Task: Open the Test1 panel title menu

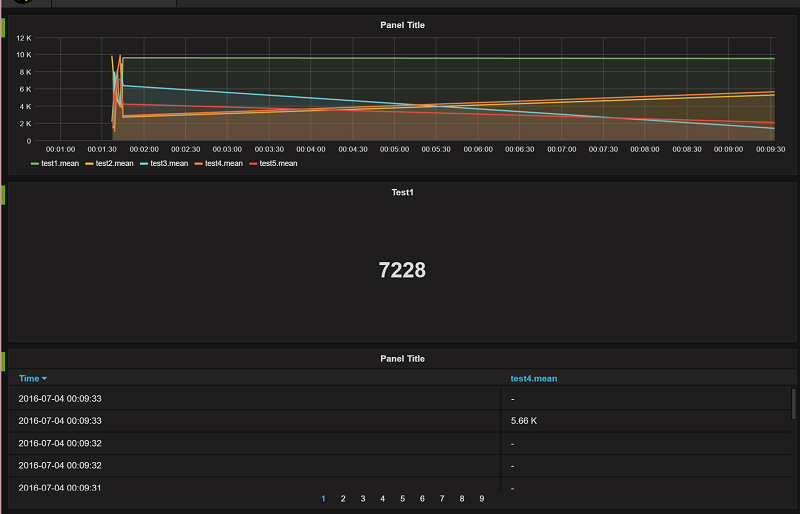Action: pyautogui.click(x=402, y=192)
